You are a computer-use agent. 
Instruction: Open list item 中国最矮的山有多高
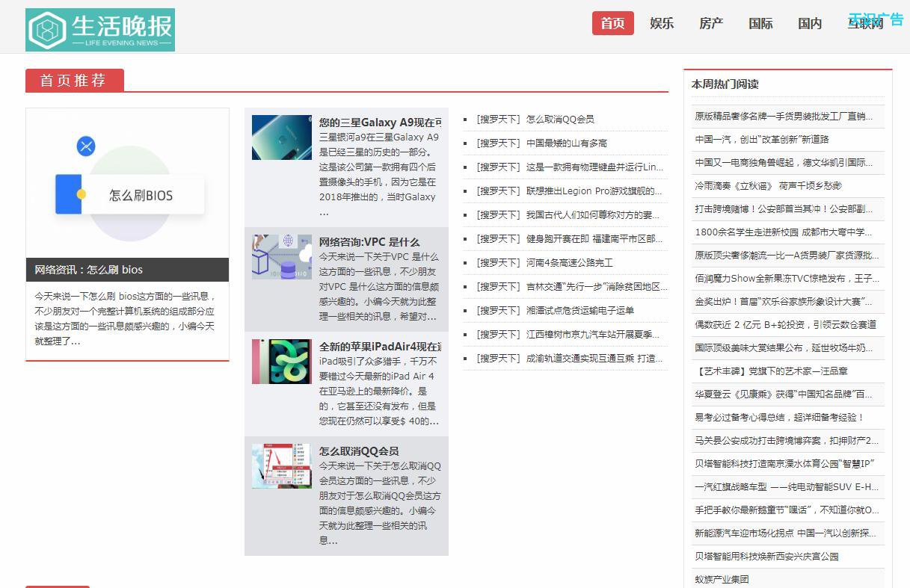click(567, 143)
